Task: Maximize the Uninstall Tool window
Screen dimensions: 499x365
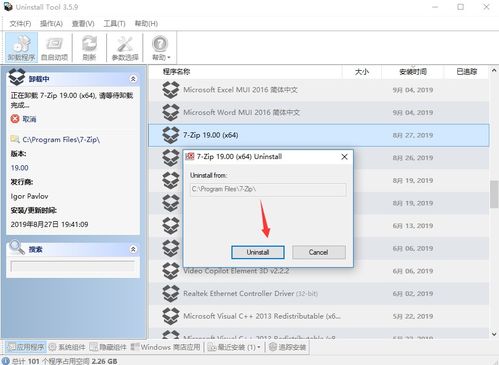Action: pos(460,7)
